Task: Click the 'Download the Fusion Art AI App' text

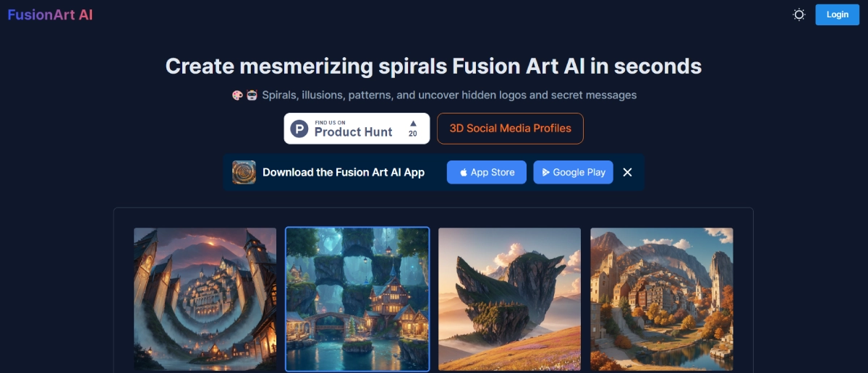Action: tap(344, 172)
